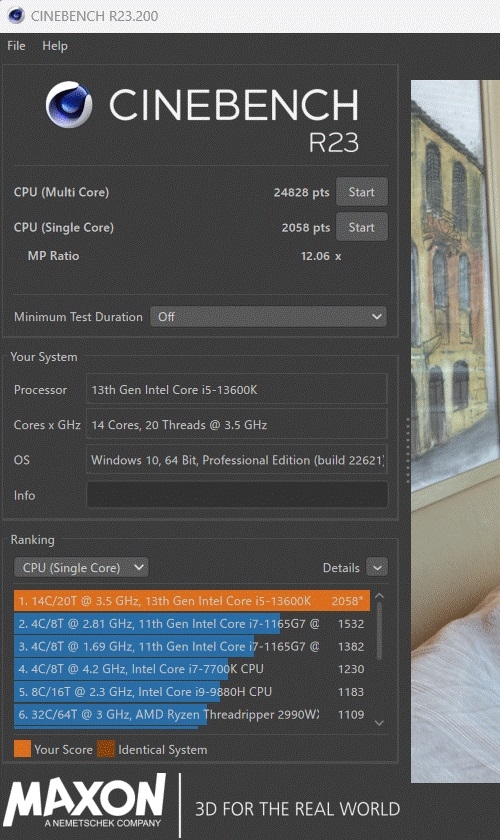This screenshot has width=500, height=840.
Task: Click the Identical System legend swatch
Action: (x=106, y=749)
